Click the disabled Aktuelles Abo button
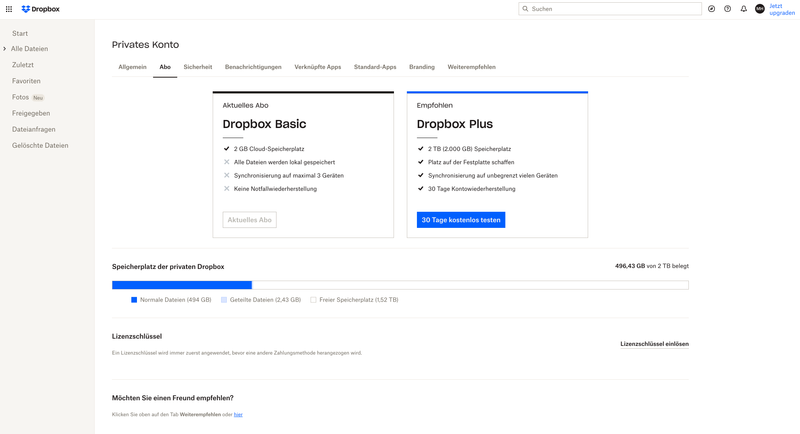 pyautogui.click(x=249, y=220)
